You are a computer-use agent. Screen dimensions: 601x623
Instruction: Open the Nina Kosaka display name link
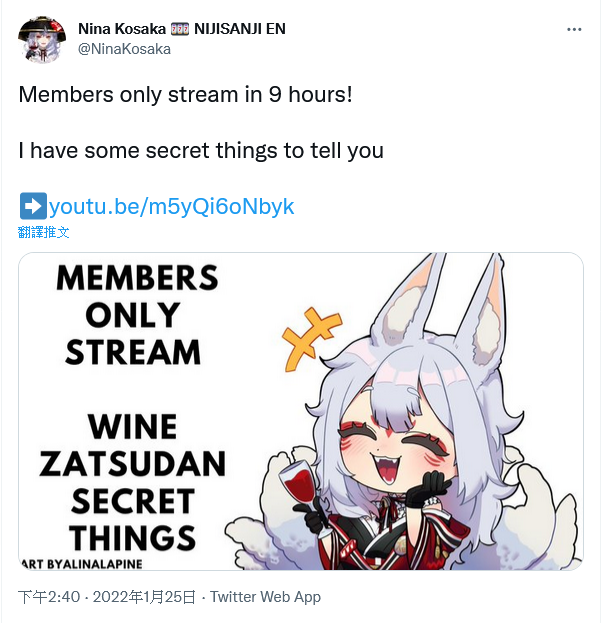coord(122,29)
